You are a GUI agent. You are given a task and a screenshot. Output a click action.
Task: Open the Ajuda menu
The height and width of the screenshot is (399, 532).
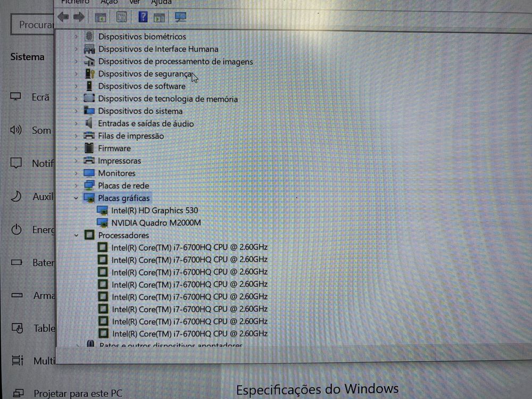162,2
